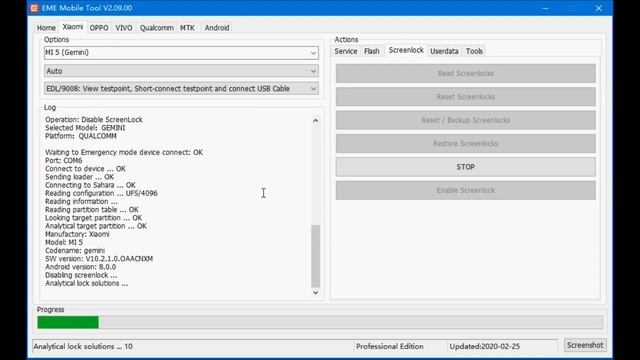Image resolution: width=640 pixels, height=360 pixels.
Task: Click the 'Android version: 8.0.0' line
Action: pos(80,267)
